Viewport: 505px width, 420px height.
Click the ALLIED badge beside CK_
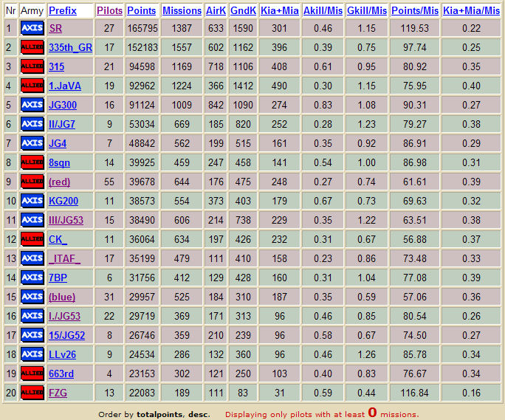click(x=32, y=239)
